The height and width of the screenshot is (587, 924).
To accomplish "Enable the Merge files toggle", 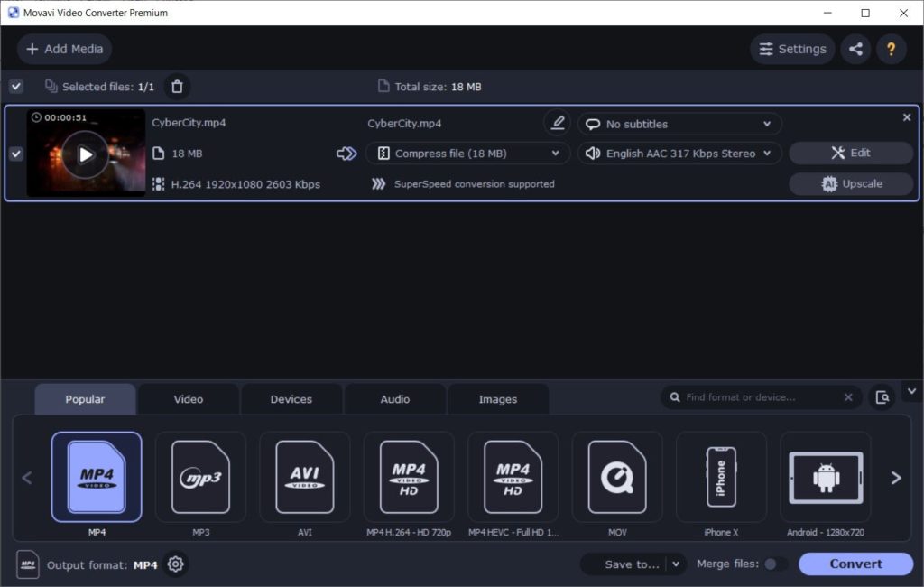I will tap(773, 564).
